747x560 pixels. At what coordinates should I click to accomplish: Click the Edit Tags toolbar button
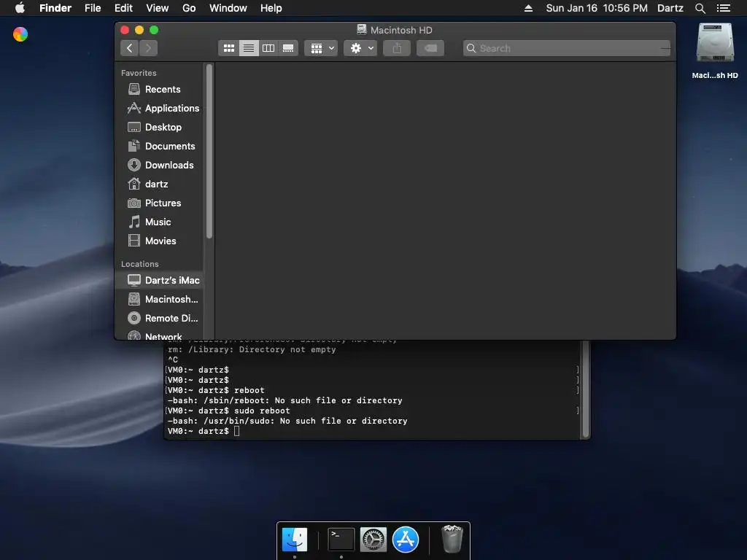[x=430, y=48]
